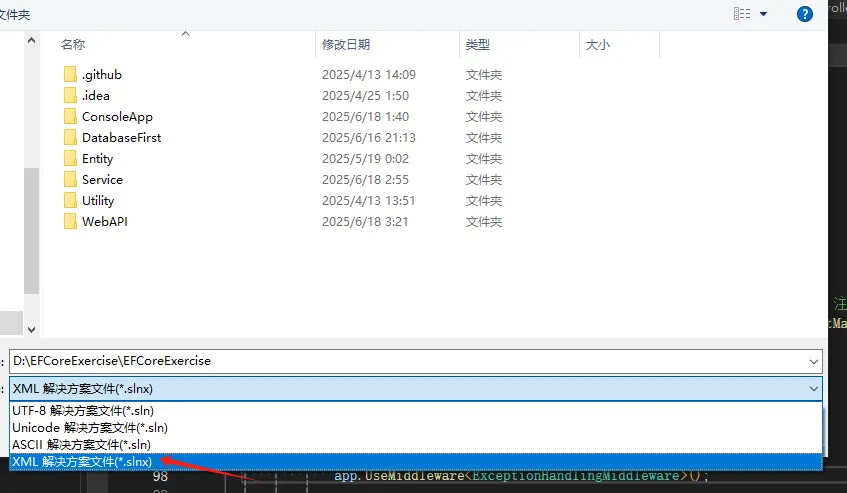This screenshot has height=493, width=847.
Task: Click the file name path field
Action: pyautogui.click(x=400, y=361)
